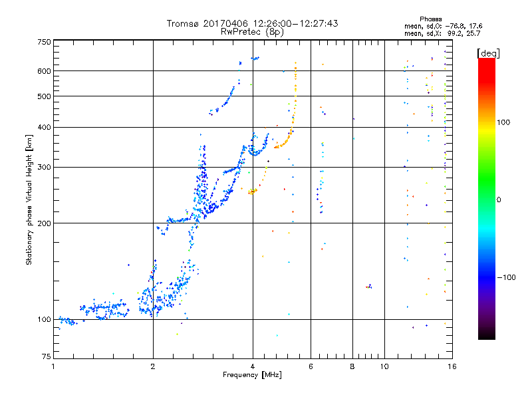The height and width of the screenshot is (399, 532).
Task: Pick the green colorbar region at 0
Action: (486, 199)
